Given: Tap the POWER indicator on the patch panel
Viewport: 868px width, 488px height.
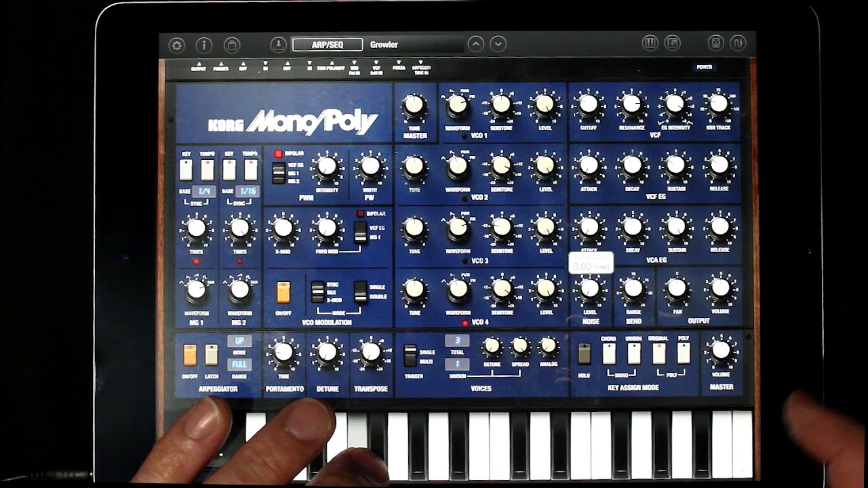Looking at the screenshot, I should (x=705, y=67).
